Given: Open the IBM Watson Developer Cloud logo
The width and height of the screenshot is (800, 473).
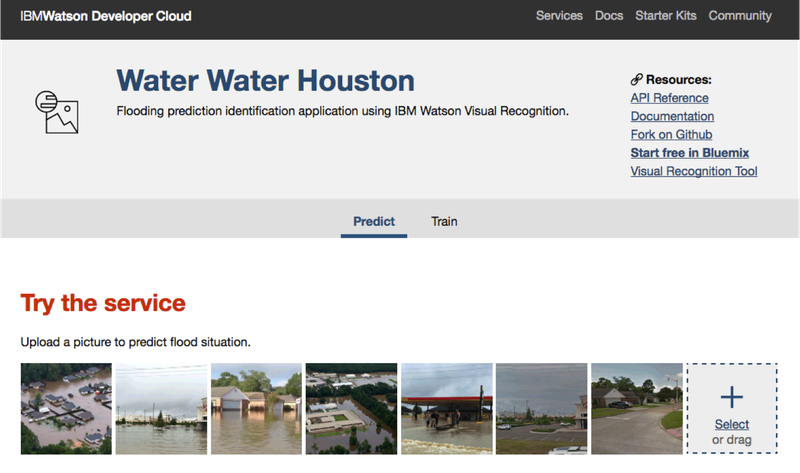Looking at the screenshot, I should [106, 16].
